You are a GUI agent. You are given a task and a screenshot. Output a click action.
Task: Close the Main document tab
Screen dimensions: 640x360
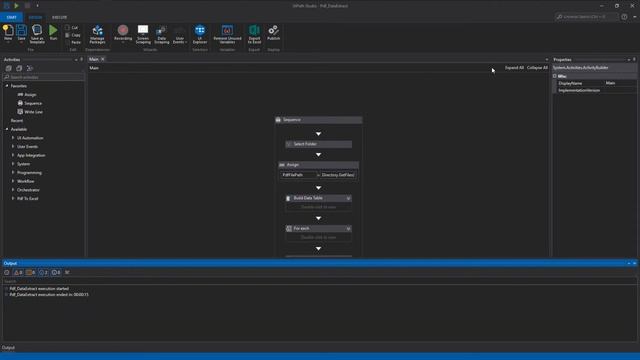click(103, 59)
